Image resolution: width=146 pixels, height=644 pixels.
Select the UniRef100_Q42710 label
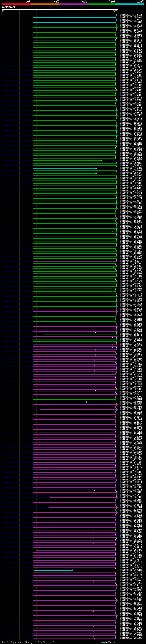pyautogui.click(x=131, y=374)
